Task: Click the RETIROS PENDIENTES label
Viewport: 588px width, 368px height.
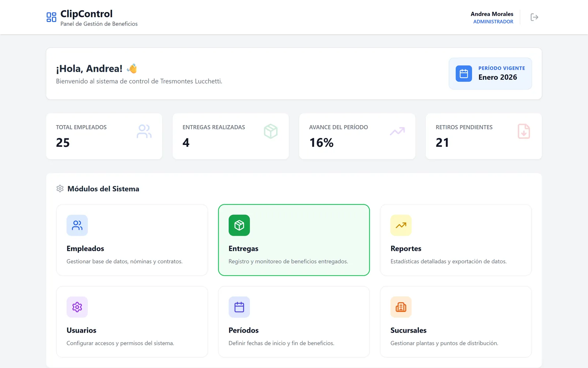Action: point(464,127)
